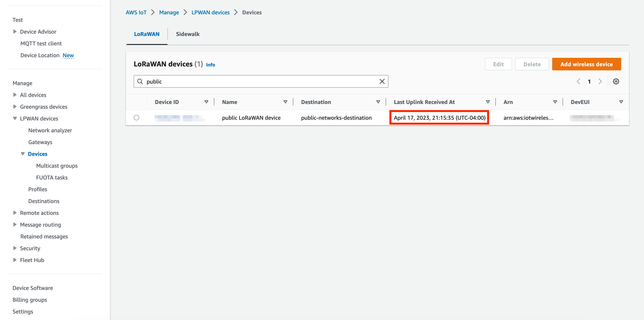
Task: Expand the Security section in sidebar
Action: pyautogui.click(x=15, y=248)
